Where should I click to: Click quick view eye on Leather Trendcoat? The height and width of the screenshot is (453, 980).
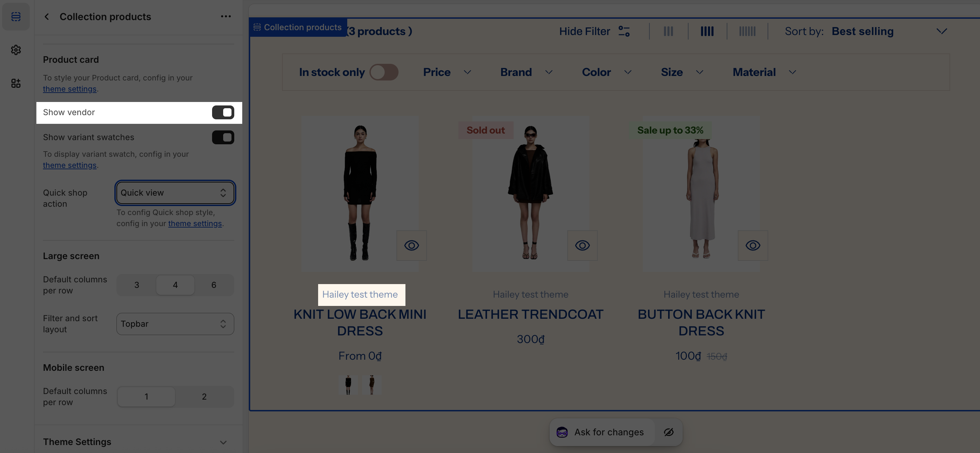[x=582, y=246]
